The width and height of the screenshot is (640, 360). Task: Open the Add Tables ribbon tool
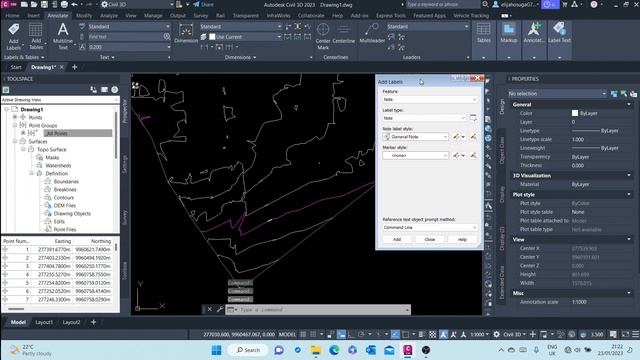click(36, 36)
